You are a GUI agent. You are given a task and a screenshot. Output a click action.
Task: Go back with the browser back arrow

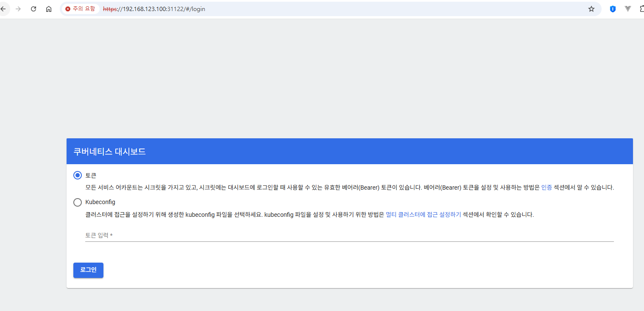(3, 9)
